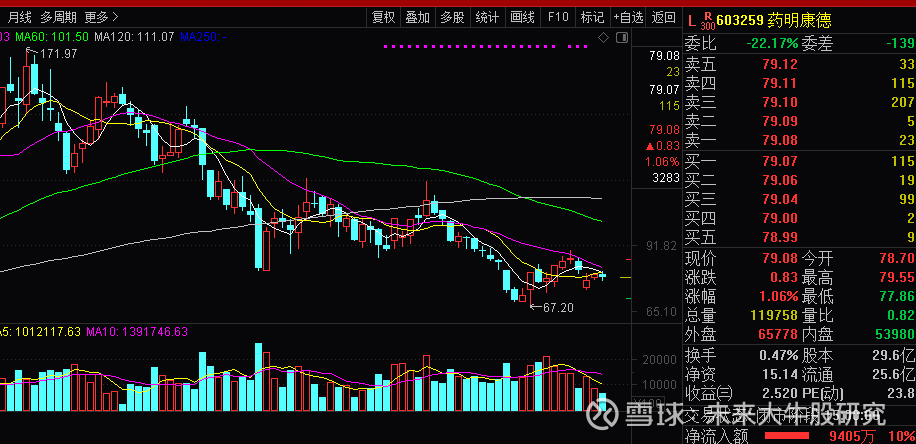Viewport: 916px width, 444px height.
Task: Click the tallest cyan volume bar
Action: (x=258, y=377)
